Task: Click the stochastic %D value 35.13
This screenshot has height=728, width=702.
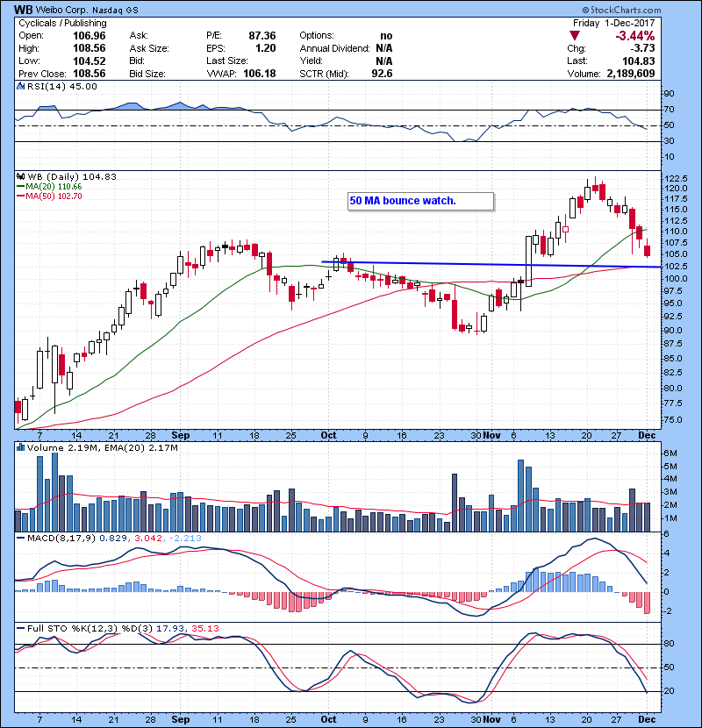Action: (204, 629)
